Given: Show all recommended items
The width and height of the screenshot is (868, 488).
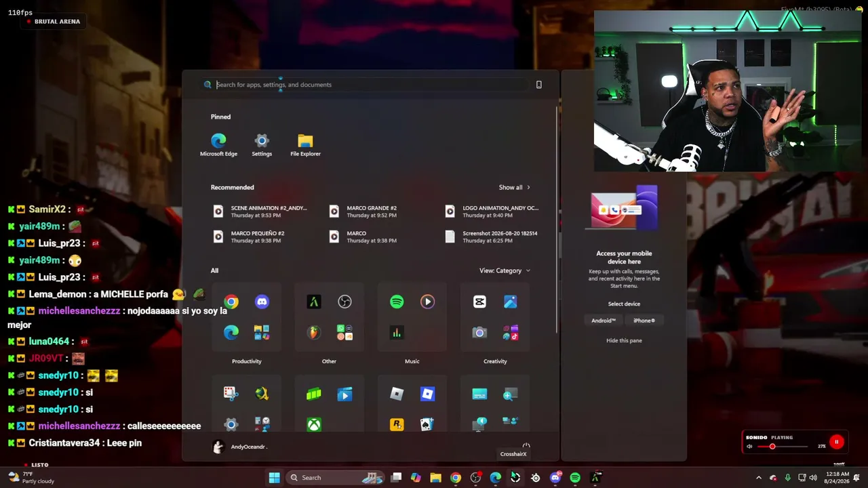Looking at the screenshot, I should (515, 187).
